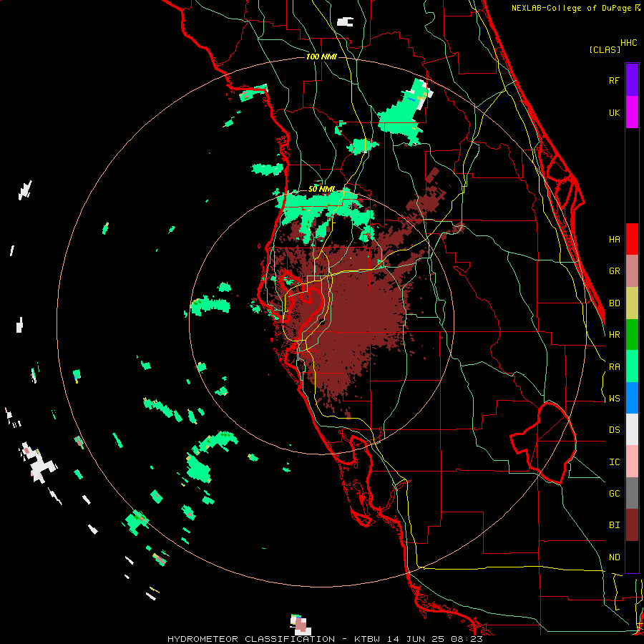Click the HHC product label
Screen dimensions: 644x644
(x=629, y=43)
